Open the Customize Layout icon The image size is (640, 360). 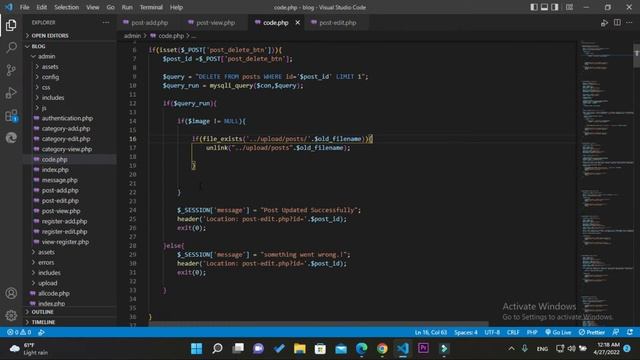569,7
